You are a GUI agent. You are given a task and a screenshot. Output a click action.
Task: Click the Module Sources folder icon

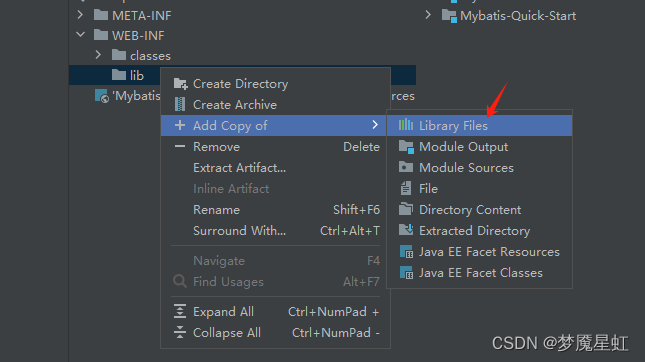coord(406,167)
